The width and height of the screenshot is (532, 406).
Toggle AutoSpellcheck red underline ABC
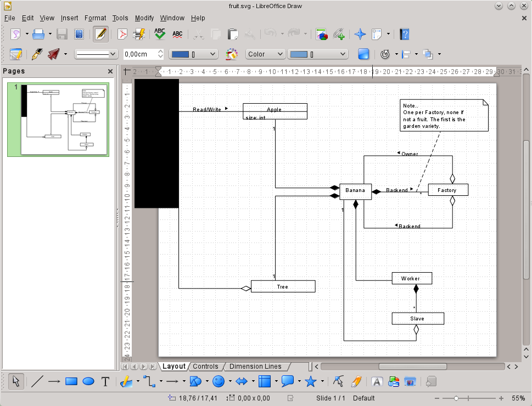click(177, 35)
